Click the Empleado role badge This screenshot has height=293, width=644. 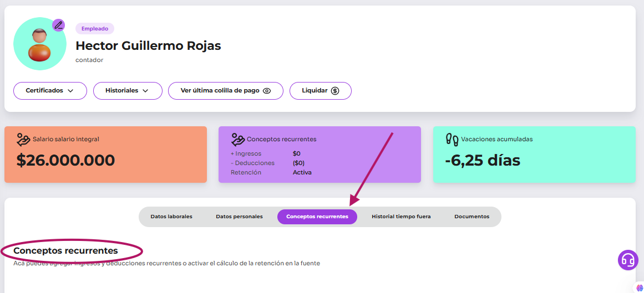(95, 29)
